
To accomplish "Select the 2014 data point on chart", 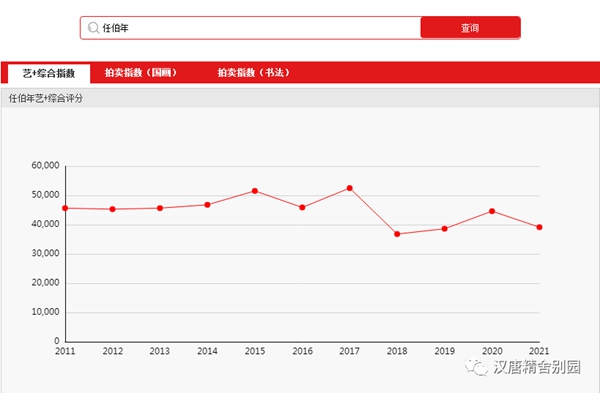I will [x=207, y=205].
